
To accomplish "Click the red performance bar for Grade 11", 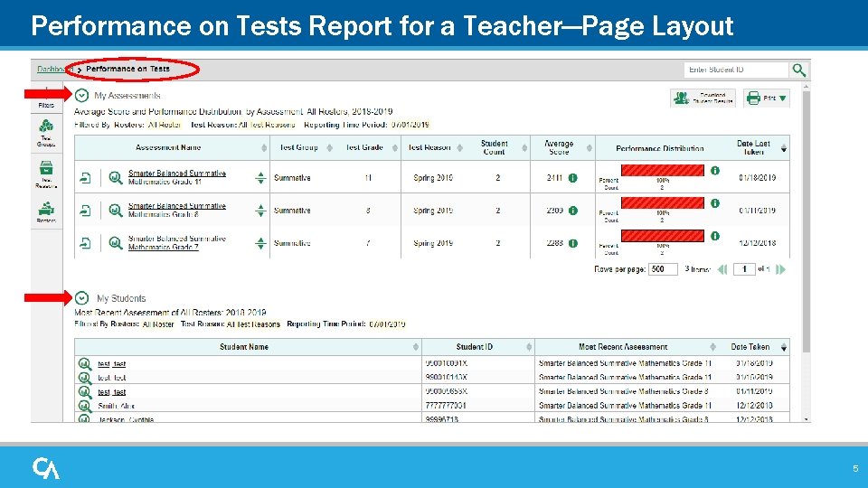I will [x=663, y=171].
